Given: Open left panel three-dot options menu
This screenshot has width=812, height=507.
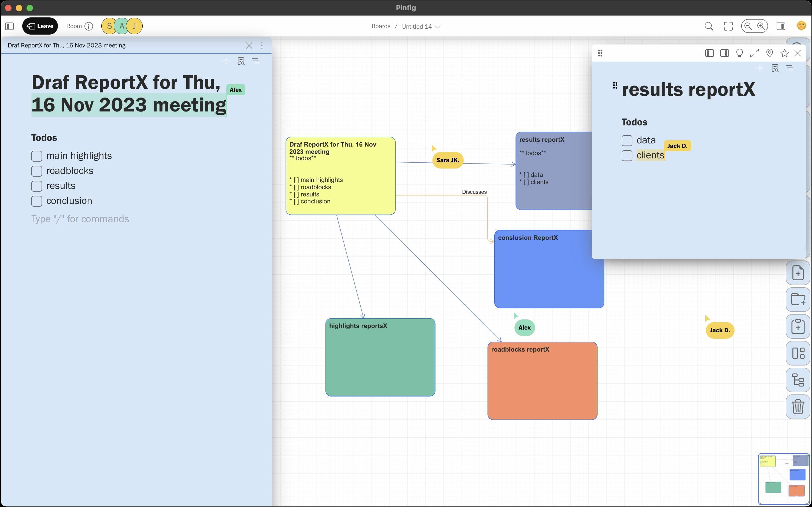Looking at the screenshot, I should click(262, 46).
